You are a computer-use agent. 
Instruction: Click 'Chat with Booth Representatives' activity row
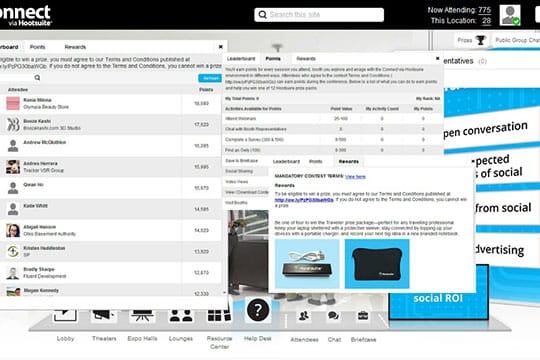tap(333, 129)
